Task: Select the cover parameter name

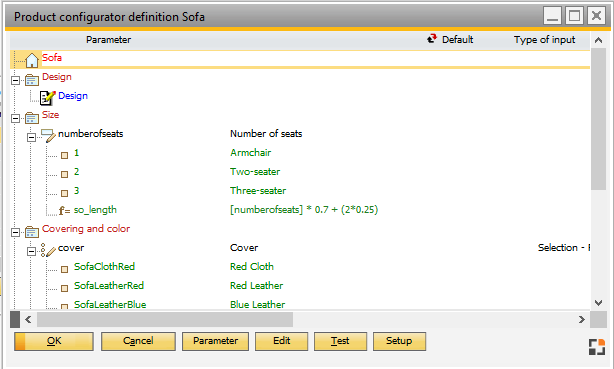Action: tap(71, 248)
